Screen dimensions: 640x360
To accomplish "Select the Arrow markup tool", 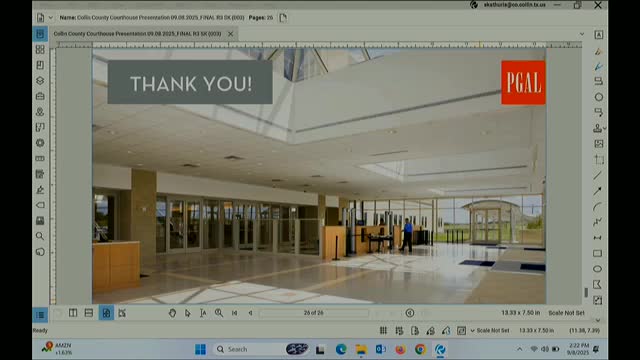I will point(598,191).
